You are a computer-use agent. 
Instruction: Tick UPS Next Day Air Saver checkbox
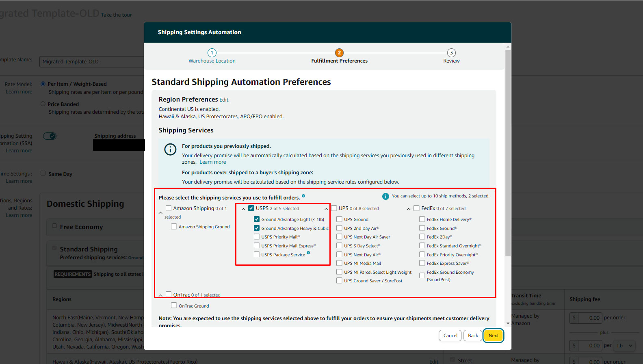click(x=339, y=236)
